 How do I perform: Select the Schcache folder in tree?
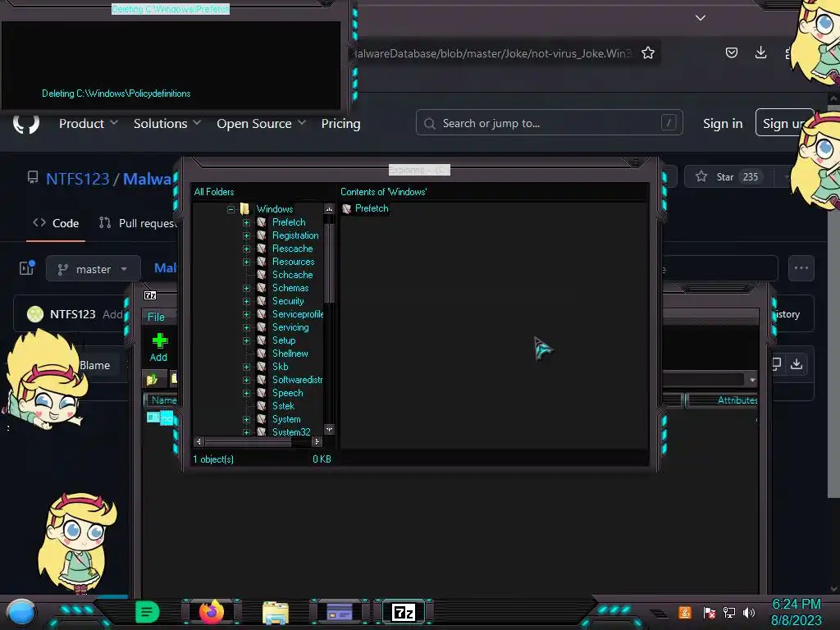[x=293, y=275]
